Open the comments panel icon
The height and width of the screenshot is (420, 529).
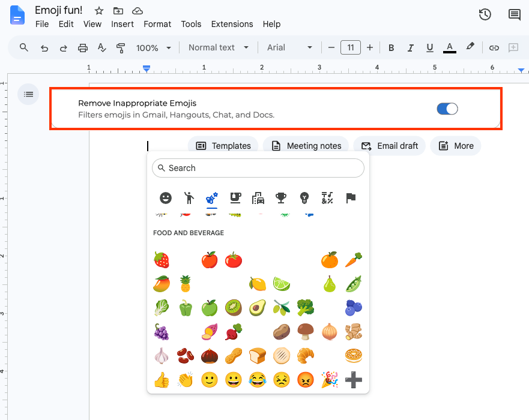tap(514, 15)
